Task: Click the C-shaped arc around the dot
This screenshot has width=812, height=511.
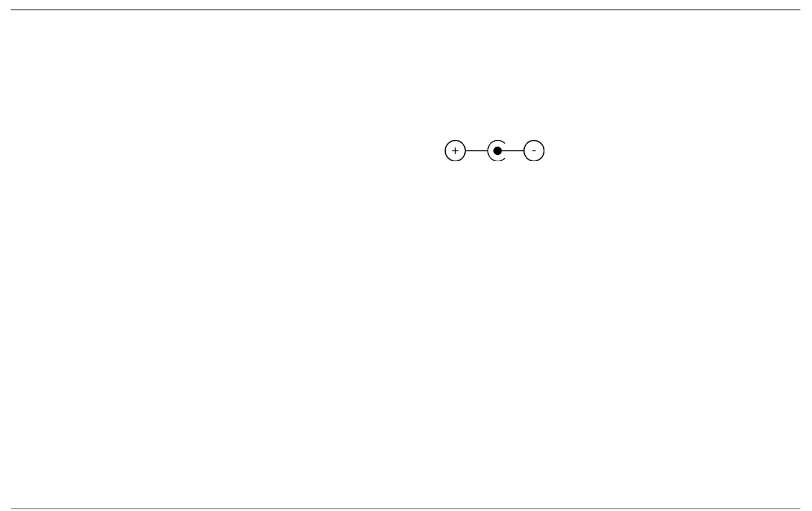Action: [489, 151]
